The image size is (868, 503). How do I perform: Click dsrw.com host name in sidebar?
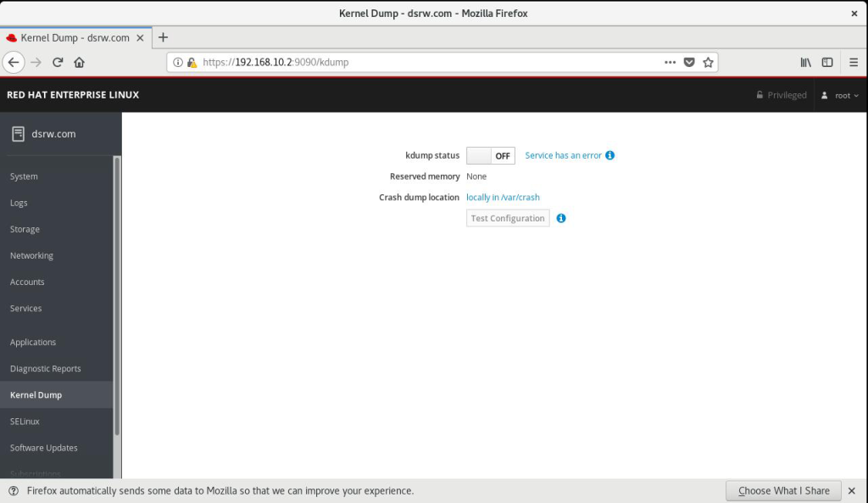[53, 133]
